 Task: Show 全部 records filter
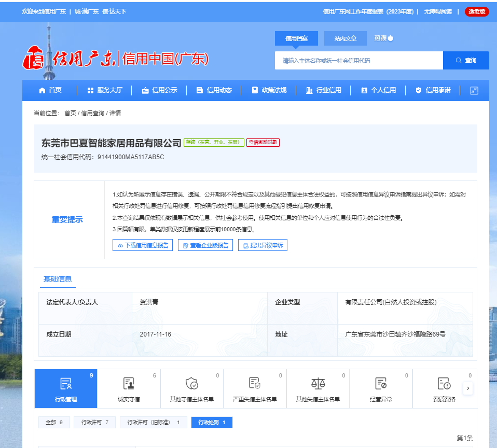pos(53,422)
